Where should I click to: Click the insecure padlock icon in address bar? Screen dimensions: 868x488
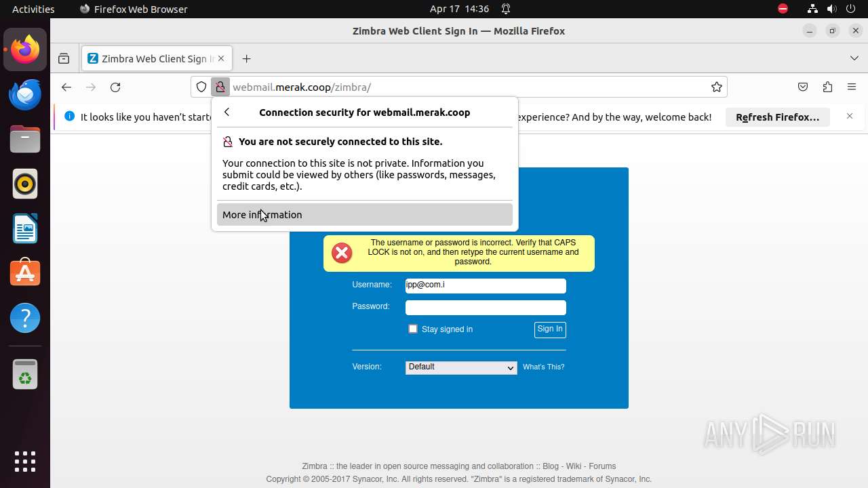[220, 87]
